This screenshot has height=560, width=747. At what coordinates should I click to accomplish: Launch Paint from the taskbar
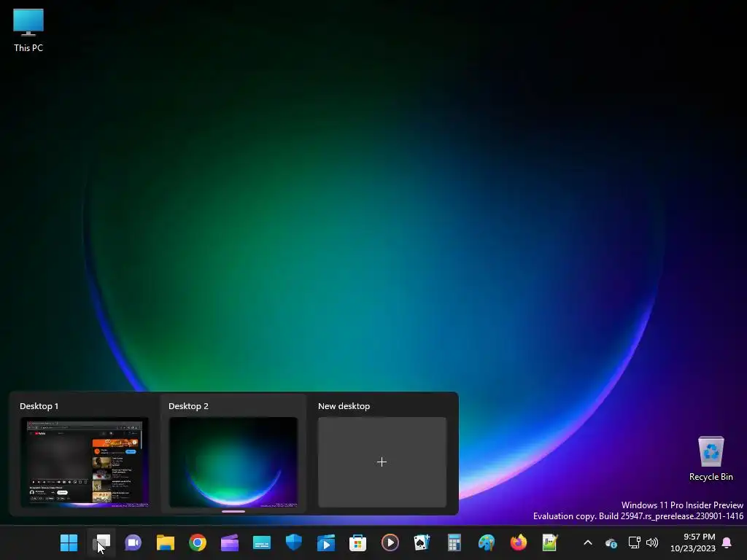[487, 542]
